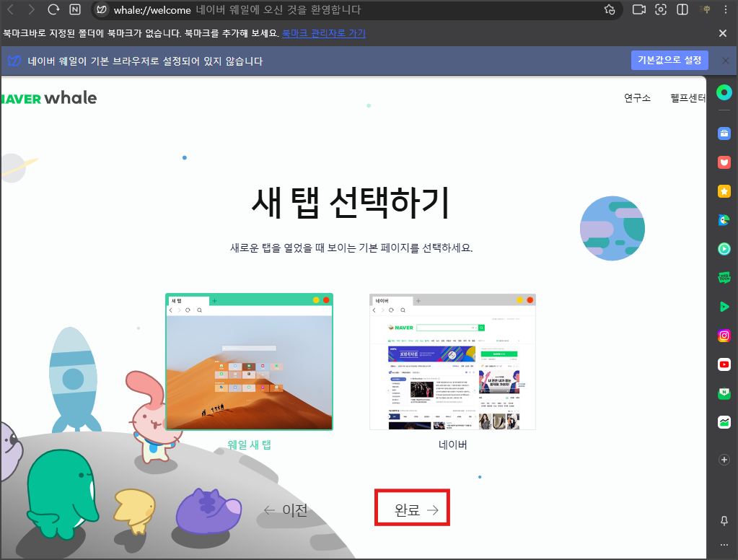
Task: Click the picture-in-picture video icon
Action: pyautogui.click(x=638, y=10)
